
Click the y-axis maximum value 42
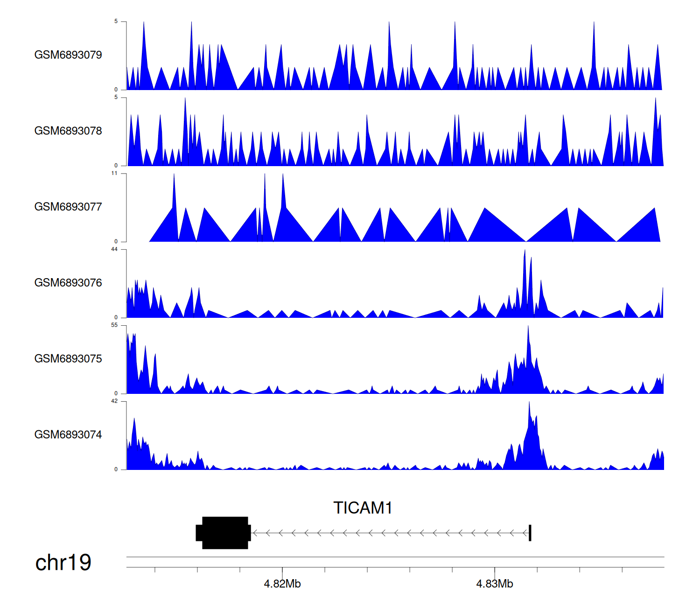[114, 401]
